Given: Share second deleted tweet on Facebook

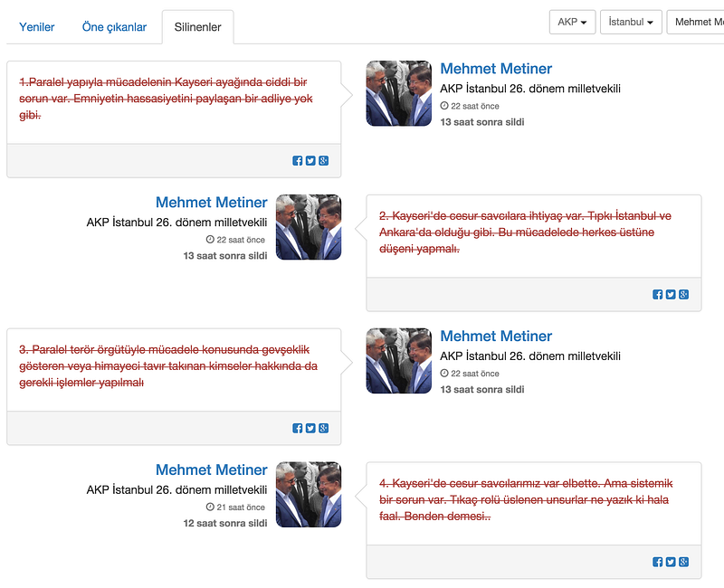Looking at the screenshot, I should (658, 295).
